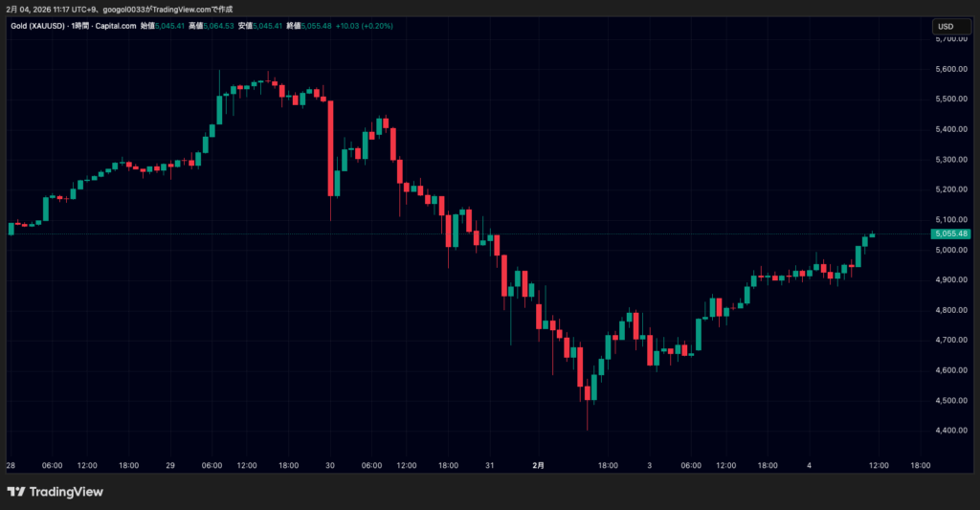This screenshot has width=980, height=510.
Task: Click the 5,000.00 price axis label
Action: coord(952,250)
